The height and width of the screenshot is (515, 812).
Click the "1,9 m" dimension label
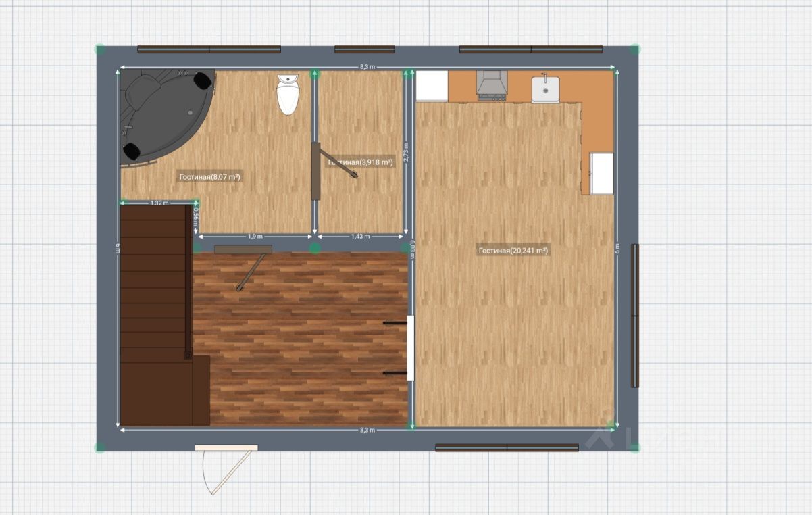point(255,236)
